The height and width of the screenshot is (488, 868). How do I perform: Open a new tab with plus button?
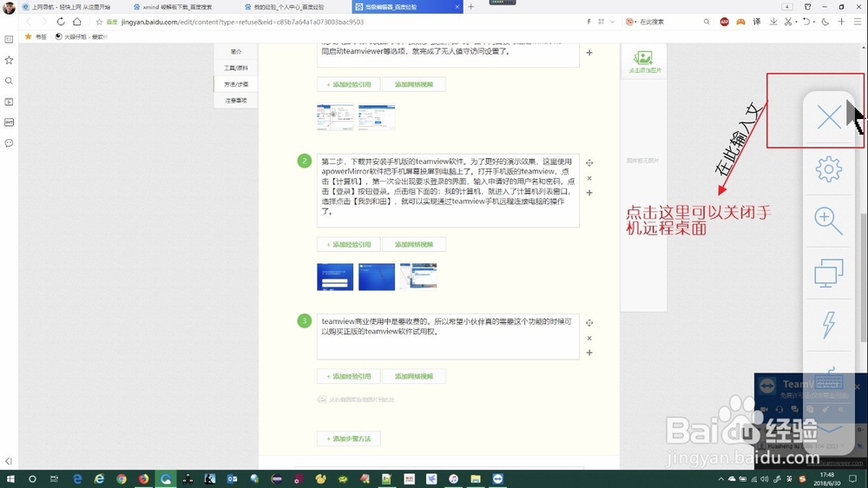[x=471, y=7]
